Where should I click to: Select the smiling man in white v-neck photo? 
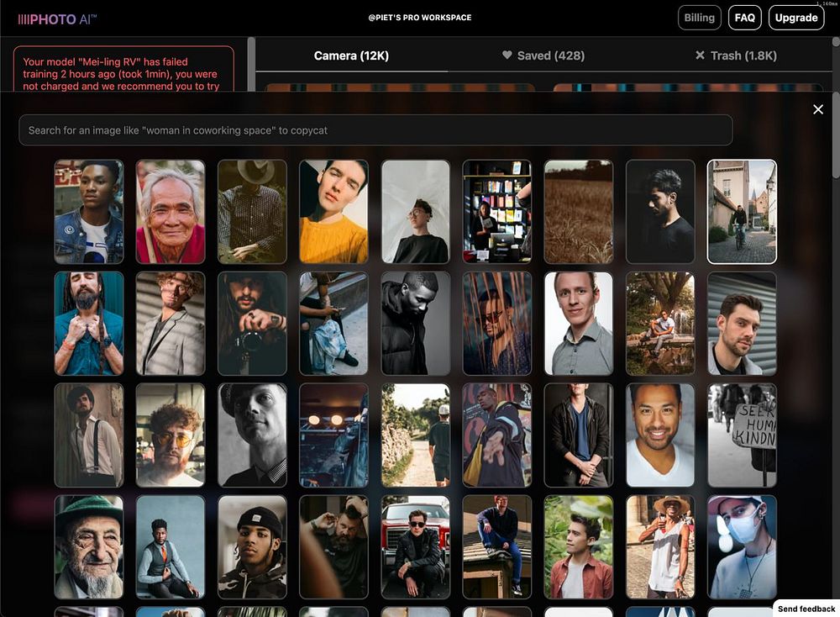(x=660, y=435)
